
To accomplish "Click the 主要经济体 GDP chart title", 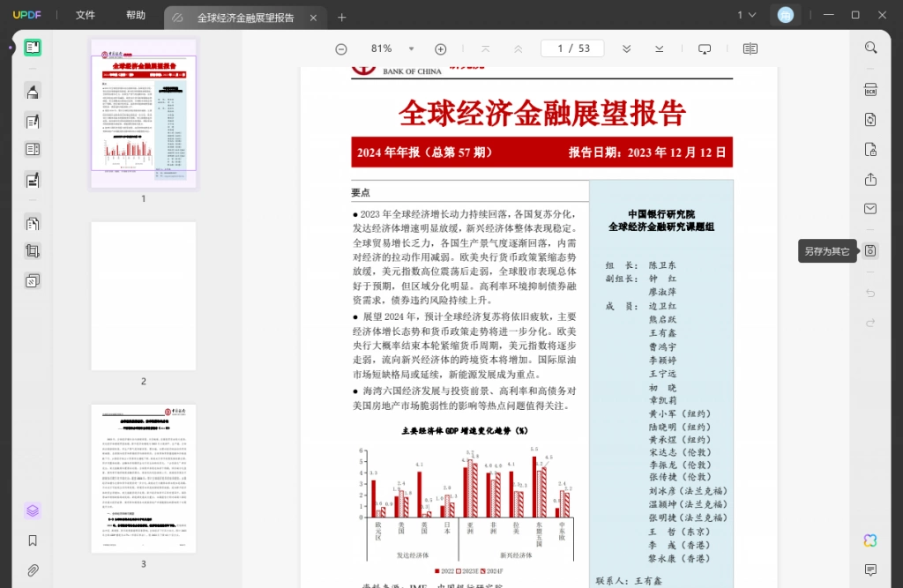I will (465, 431).
